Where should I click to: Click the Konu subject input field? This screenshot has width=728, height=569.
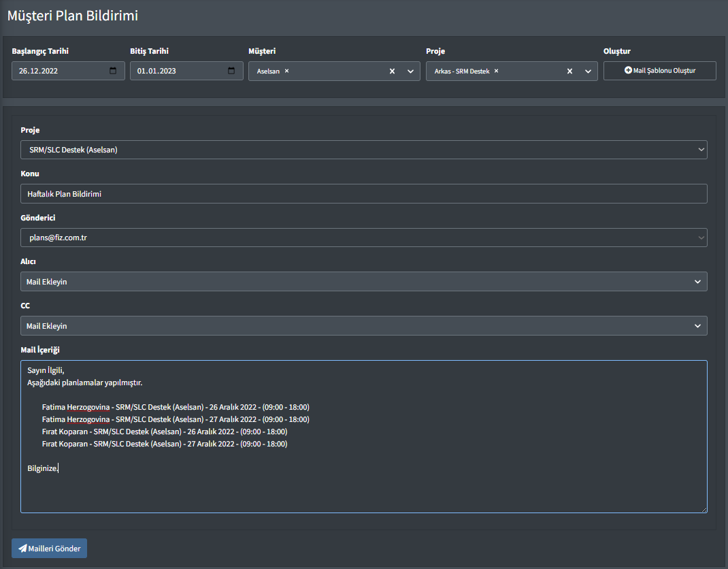pyautogui.click(x=364, y=194)
